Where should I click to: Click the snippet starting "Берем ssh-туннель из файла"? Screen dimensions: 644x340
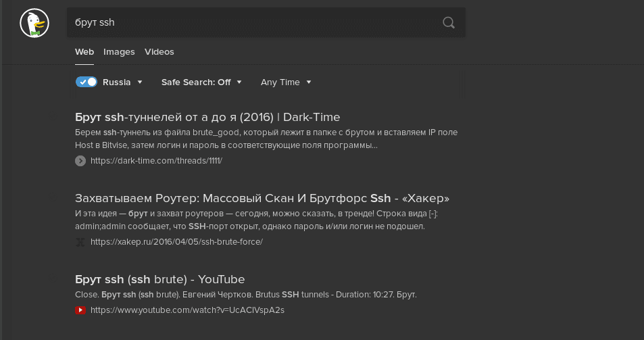(266, 139)
